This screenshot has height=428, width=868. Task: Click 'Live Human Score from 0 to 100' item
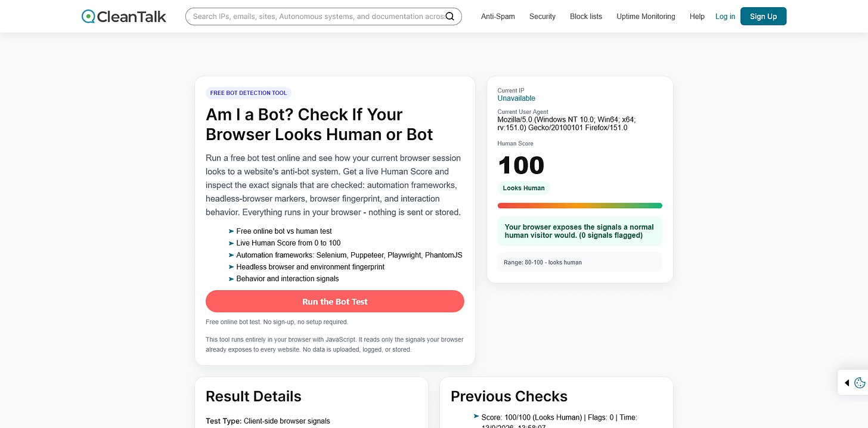289,243
